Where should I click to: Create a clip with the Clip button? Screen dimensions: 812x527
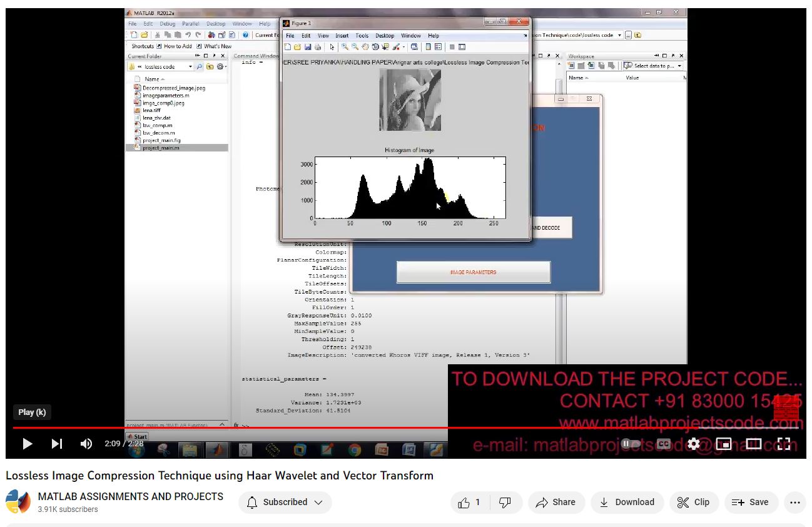click(693, 502)
